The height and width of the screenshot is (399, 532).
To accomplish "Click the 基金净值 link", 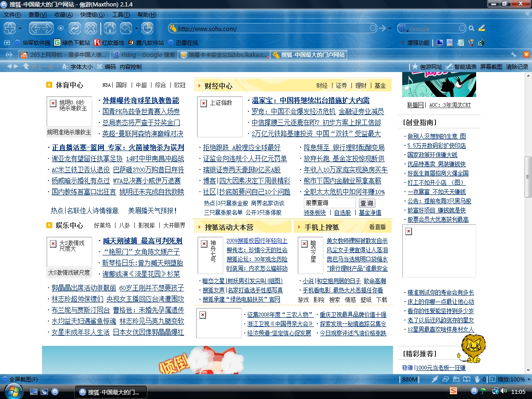I will [370, 212].
